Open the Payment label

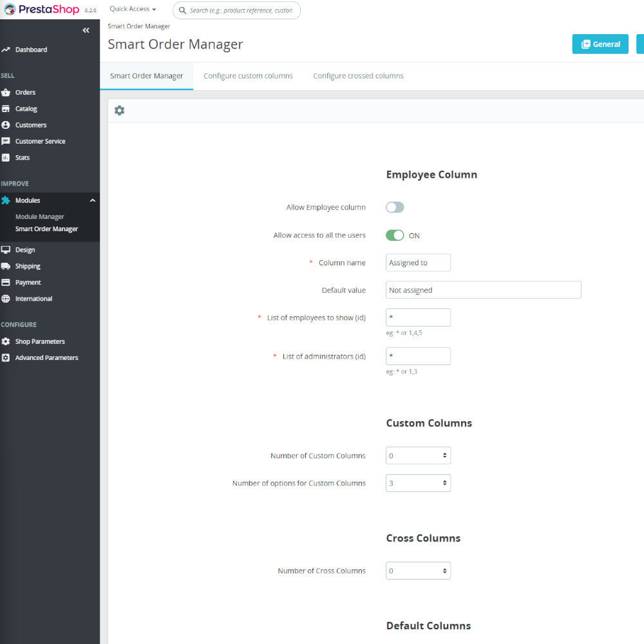(x=28, y=283)
